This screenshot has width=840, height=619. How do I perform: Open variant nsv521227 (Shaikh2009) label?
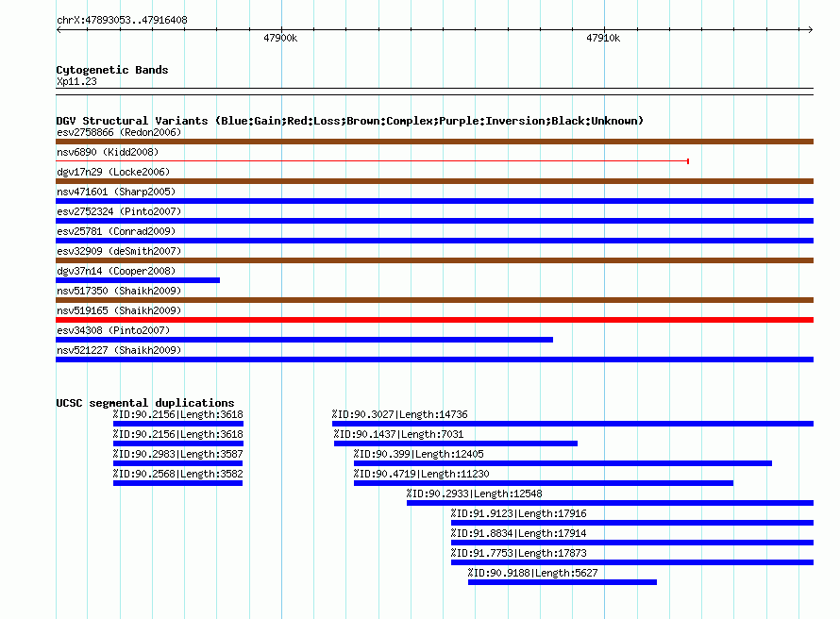click(119, 350)
